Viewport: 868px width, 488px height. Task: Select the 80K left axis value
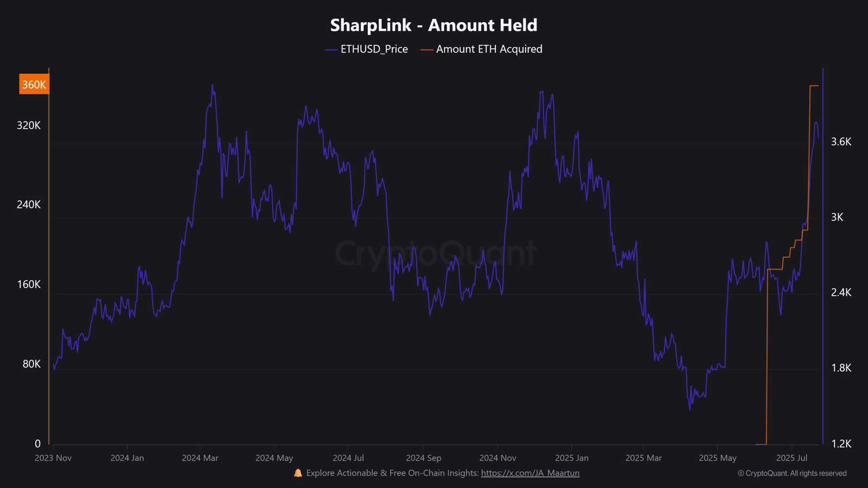[31, 364]
